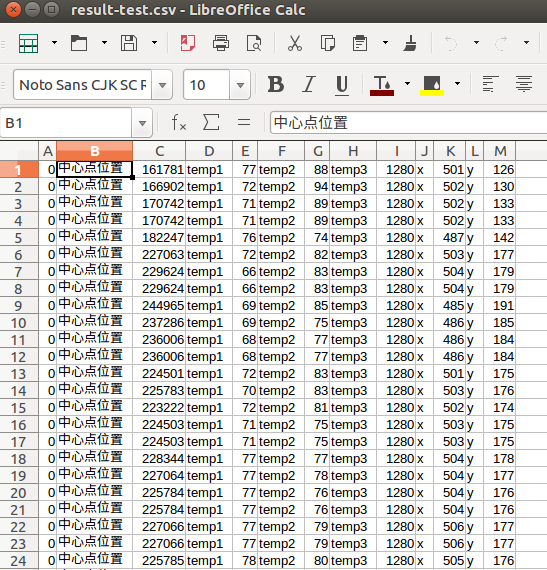547x570 pixels.
Task: Open the Background Color picker dropdown arrow
Action: 458,84
